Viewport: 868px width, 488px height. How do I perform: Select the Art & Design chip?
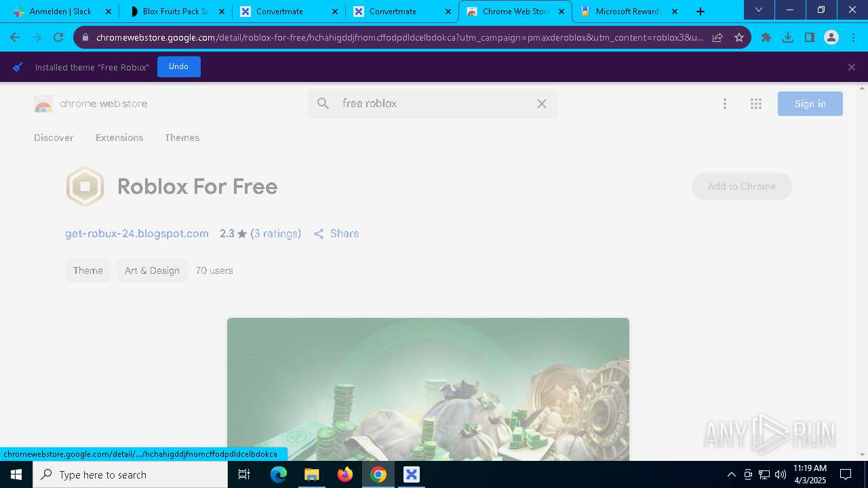coord(152,270)
